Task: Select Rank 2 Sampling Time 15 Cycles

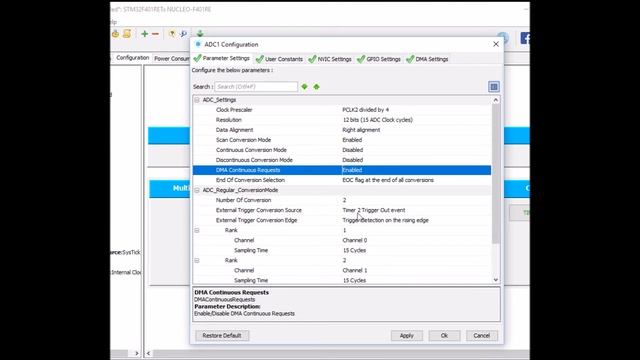Action: pos(354,280)
